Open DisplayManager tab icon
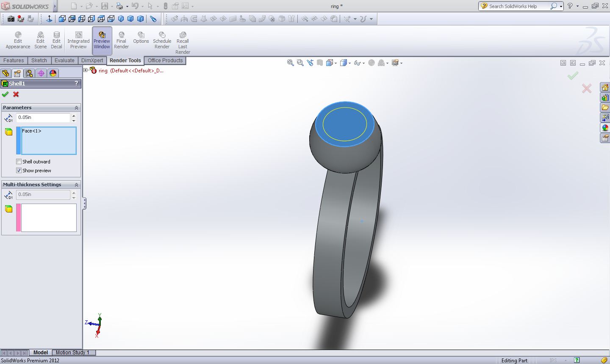610x364 pixels. [x=53, y=73]
